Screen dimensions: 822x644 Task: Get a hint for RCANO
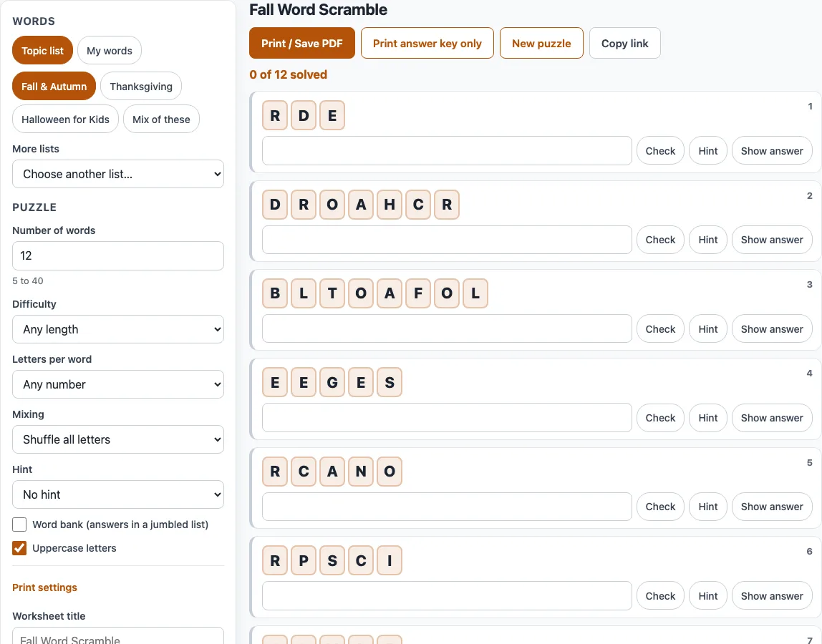(x=708, y=507)
